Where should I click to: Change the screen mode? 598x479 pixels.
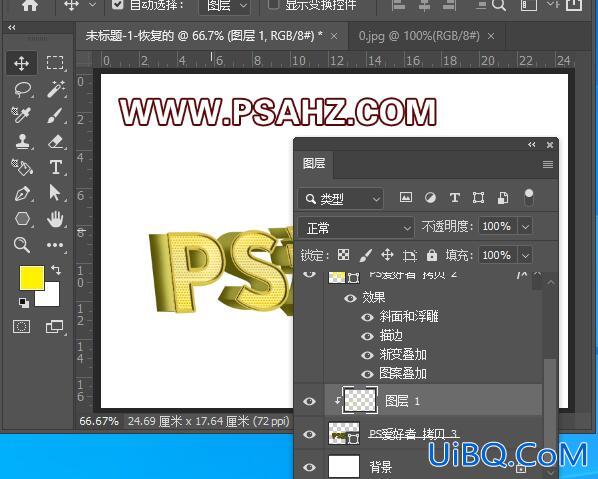tap(55, 327)
